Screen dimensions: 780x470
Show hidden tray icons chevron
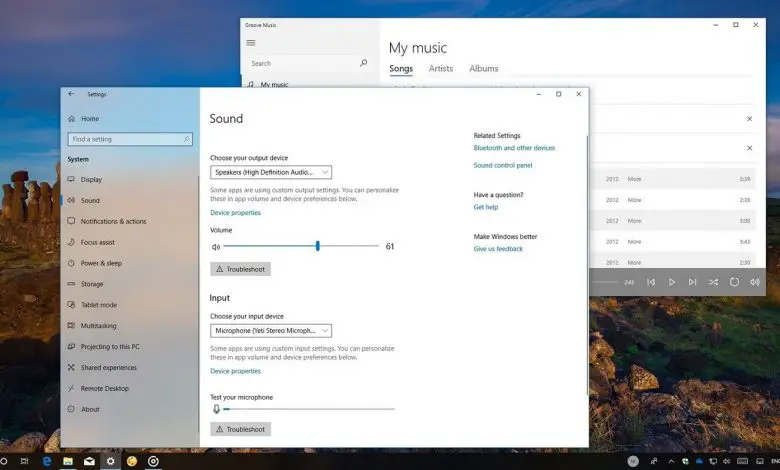(x=671, y=462)
